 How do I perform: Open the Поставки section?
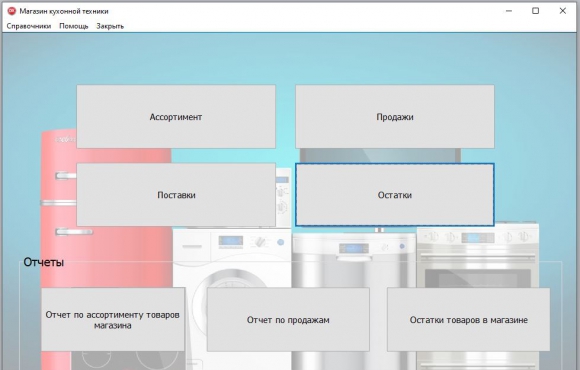click(x=176, y=195)
